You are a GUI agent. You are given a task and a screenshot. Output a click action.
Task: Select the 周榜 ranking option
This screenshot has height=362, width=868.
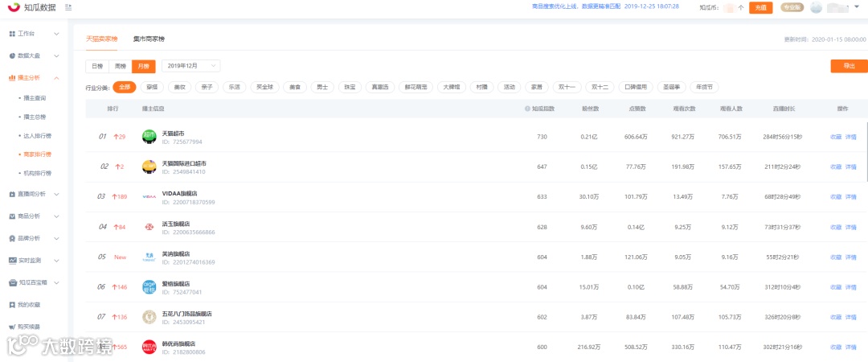120,66
